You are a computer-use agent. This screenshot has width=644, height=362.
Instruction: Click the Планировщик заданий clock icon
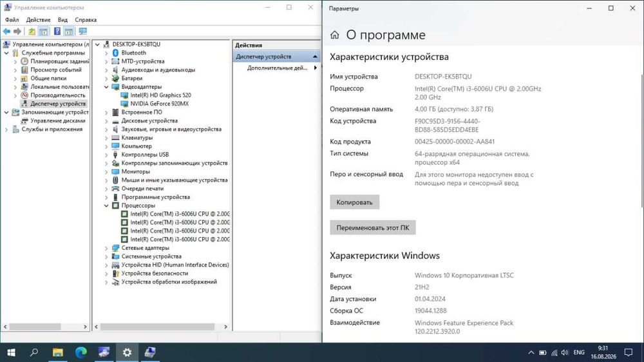click(24, 61)
